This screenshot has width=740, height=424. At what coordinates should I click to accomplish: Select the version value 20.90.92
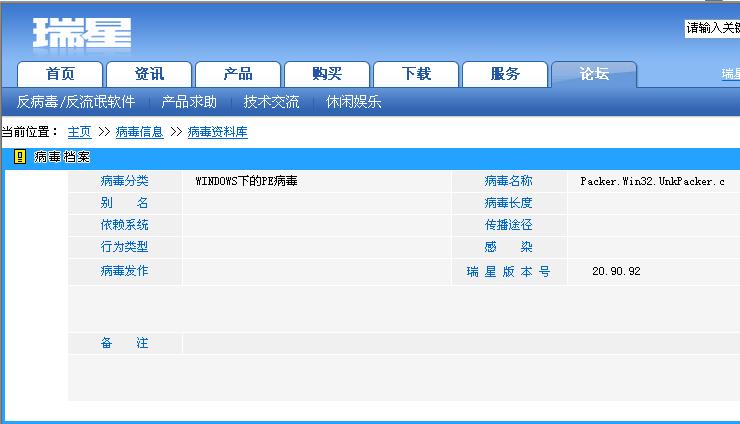point(616,271)
